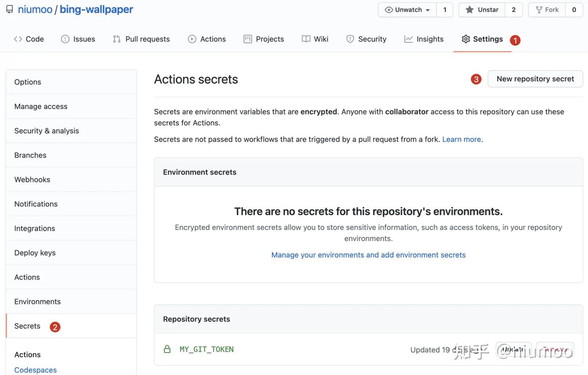Viewport: 588px width, 375px height.
Task: Click the star icon on Unstar button
Action: (470, 10)
